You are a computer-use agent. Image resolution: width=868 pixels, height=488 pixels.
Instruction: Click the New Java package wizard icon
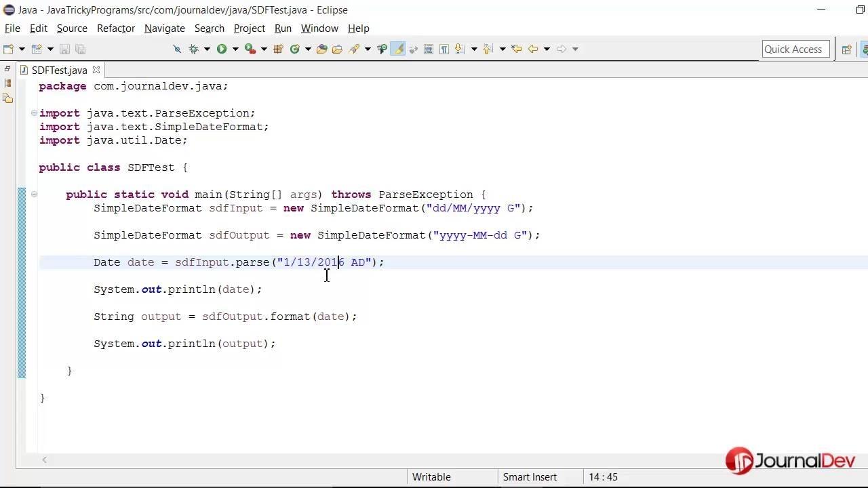pyautogui.click(x=37, y=49)
